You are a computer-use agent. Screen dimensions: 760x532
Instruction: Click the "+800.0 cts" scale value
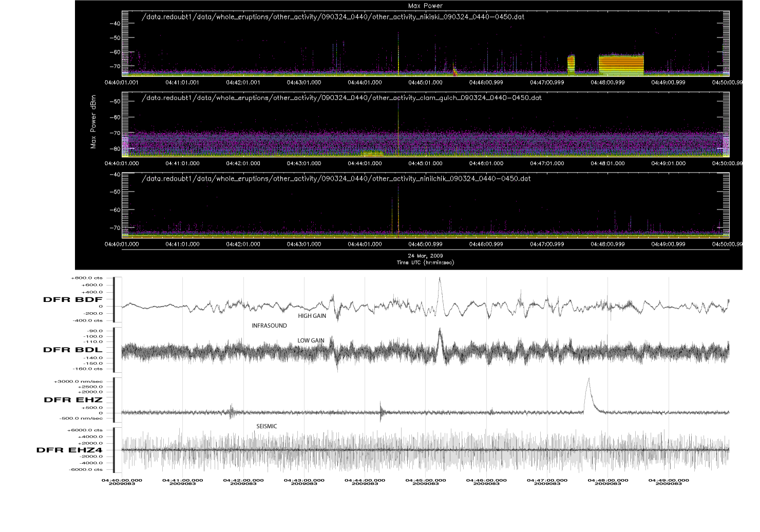click(x=87, y=278)
